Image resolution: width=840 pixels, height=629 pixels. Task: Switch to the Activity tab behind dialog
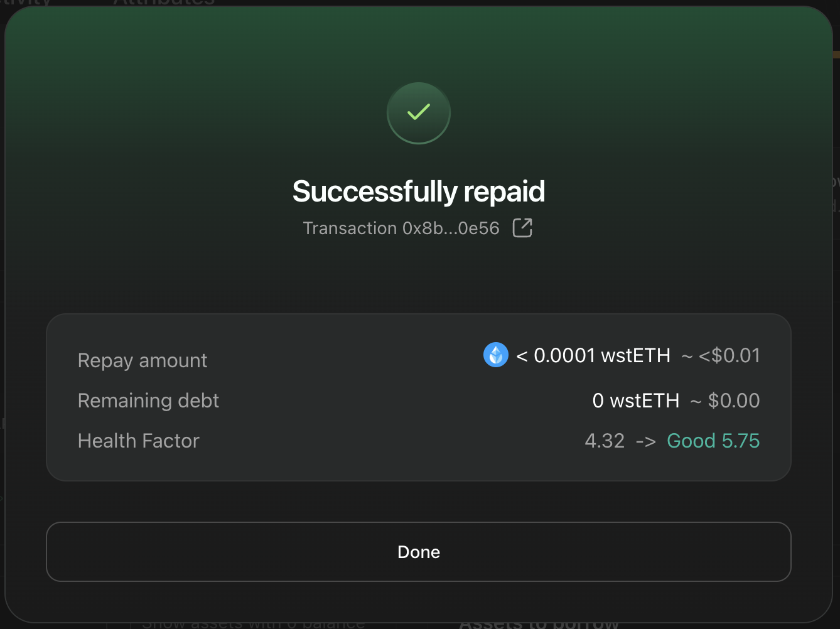[25, 3]
